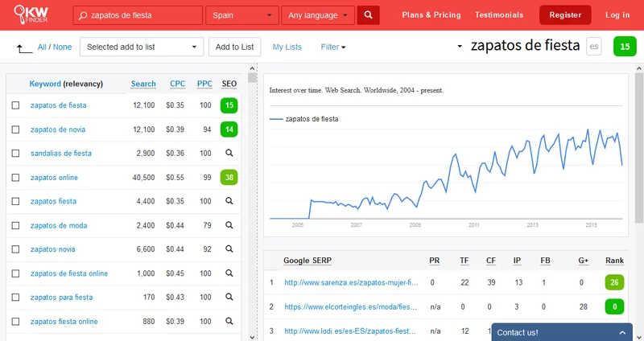Sort keywords by Search volume column
The width and height of the screenshot is (644, 341).
(143, 84)
